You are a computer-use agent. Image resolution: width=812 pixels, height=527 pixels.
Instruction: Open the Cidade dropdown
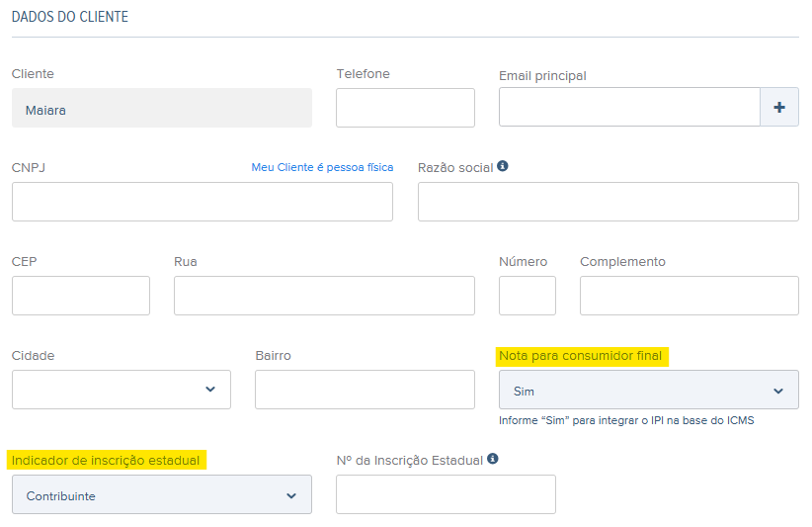pyautogui.click(x=122, y=390)
